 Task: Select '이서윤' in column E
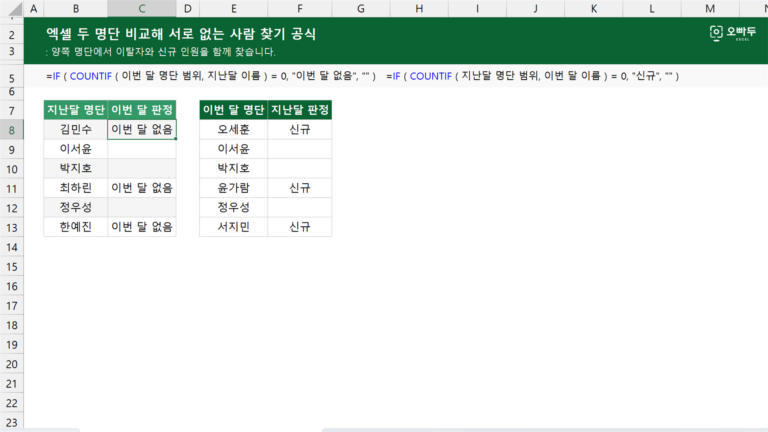[x=234, y=149]
